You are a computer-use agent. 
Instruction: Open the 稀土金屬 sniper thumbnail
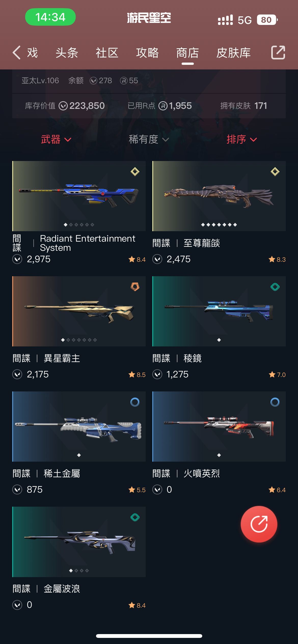(x=79, y=427)
